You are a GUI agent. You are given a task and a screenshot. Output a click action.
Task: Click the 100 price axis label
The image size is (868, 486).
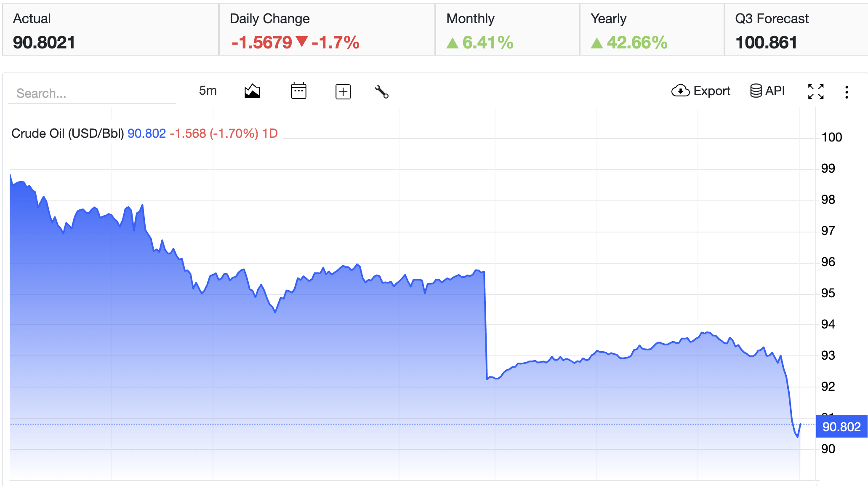[x=831, y=137]
